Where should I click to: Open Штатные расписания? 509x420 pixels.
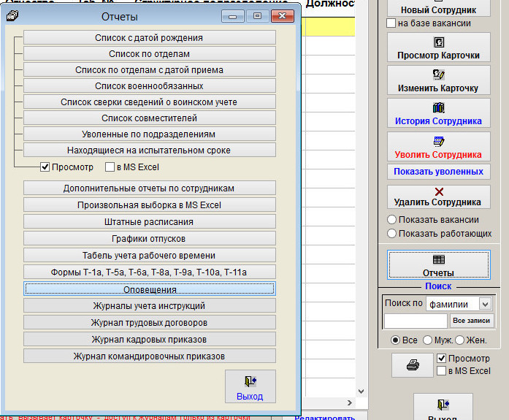click(150, 221)
